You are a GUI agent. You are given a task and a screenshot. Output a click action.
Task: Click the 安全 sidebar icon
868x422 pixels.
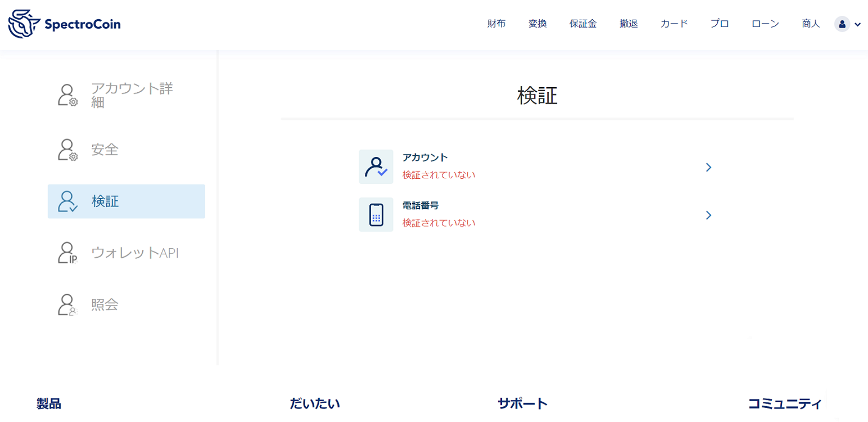point(67,150)
